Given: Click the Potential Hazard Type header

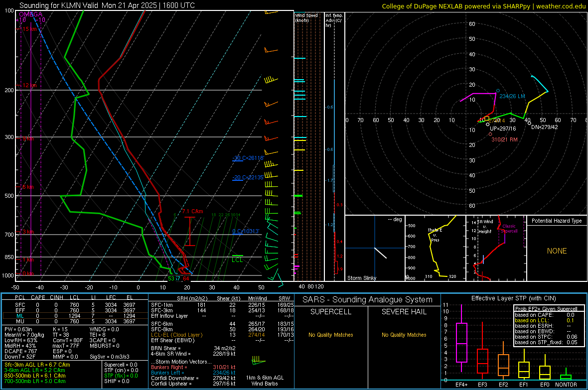Looking at the screenshot, I should [557, 221].
